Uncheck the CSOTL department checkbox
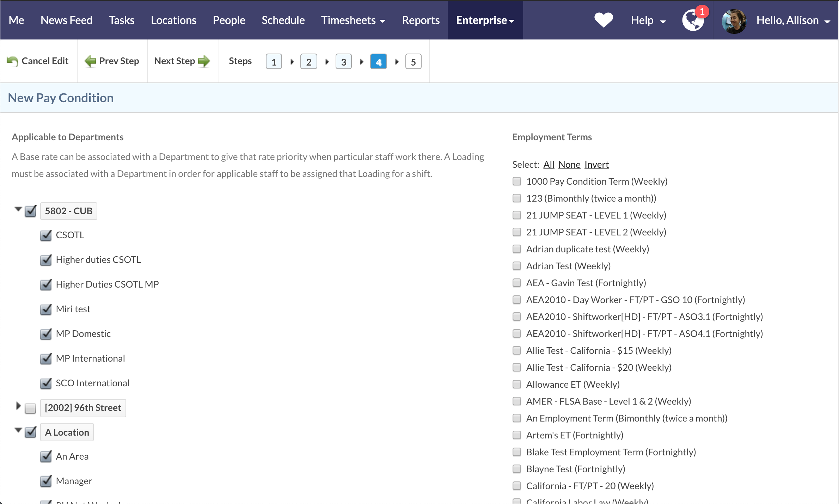839x504 pixels. pos(46,235)
